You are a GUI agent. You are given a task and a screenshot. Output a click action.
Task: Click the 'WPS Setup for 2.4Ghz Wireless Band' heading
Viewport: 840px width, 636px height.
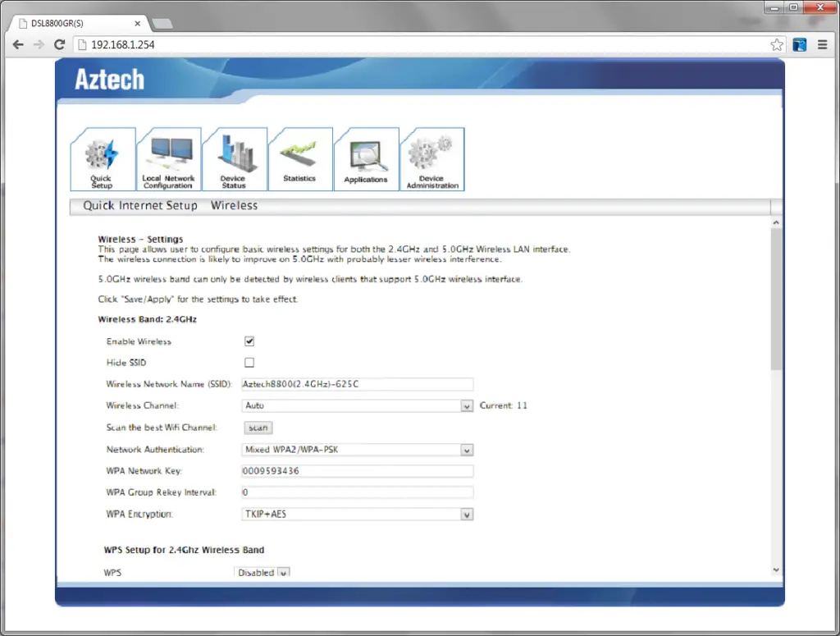coord(184,550)
